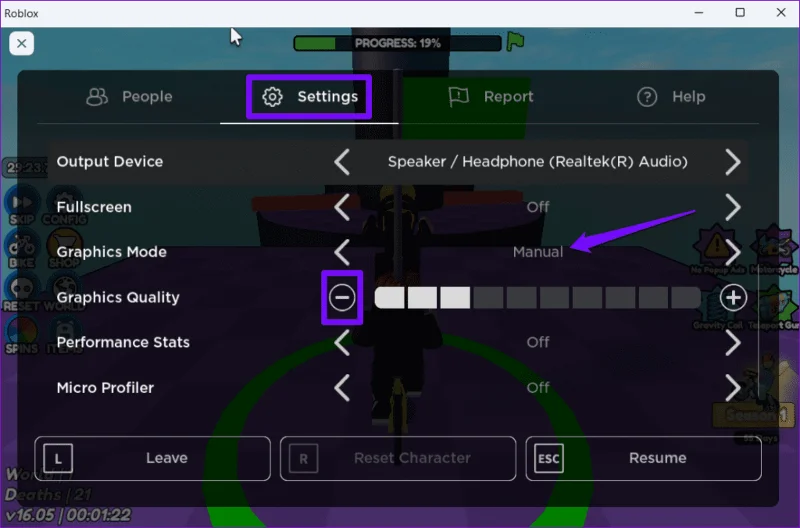This screenshot has width=800, height=528.
Task: Minimize the Roblox window
Action: click(x=699, y=13)
